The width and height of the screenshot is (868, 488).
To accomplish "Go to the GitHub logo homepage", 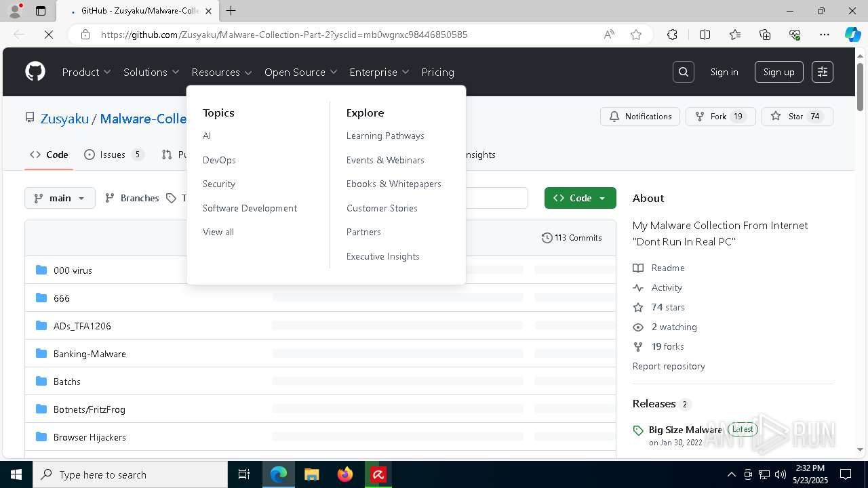I will tap(35, 72).
